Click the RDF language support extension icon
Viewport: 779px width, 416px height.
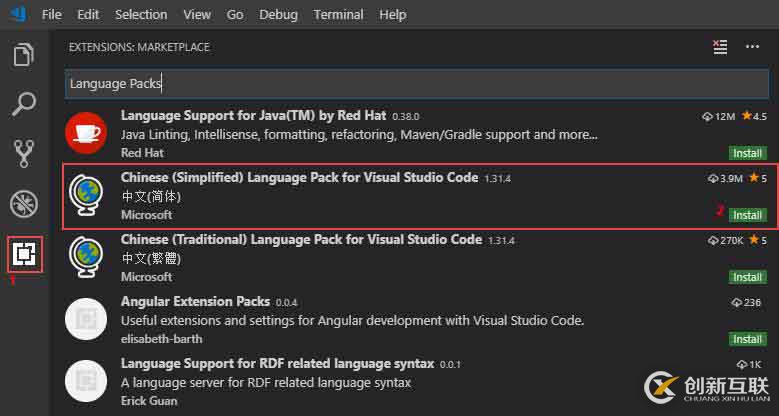(86, 381)
